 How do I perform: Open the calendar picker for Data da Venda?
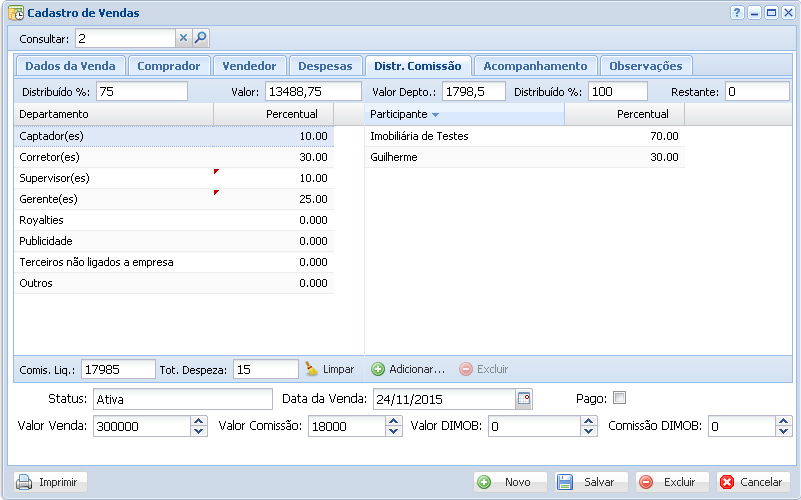tap(524, 399)
